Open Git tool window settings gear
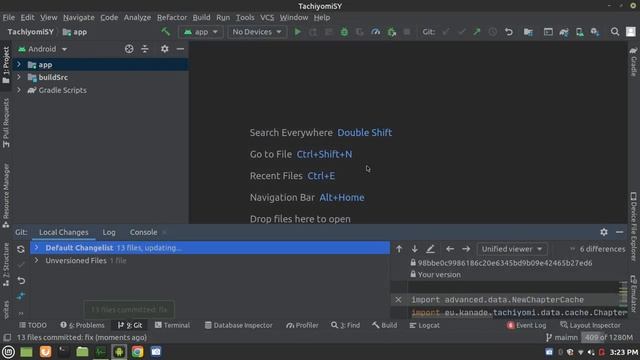 (604, 232)
